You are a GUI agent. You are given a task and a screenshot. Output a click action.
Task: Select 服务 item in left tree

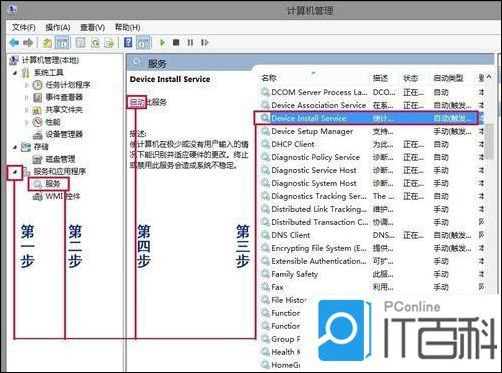[x=53, y=184]
